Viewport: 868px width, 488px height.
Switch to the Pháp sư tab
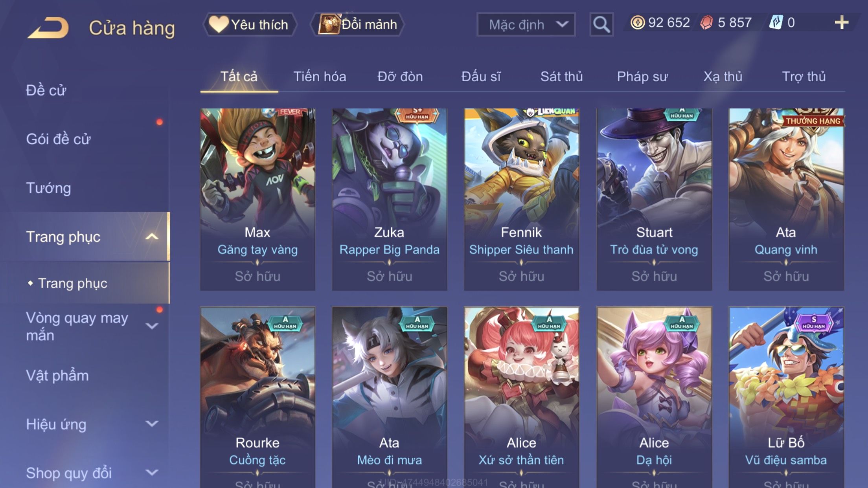[x=642, y=77]
